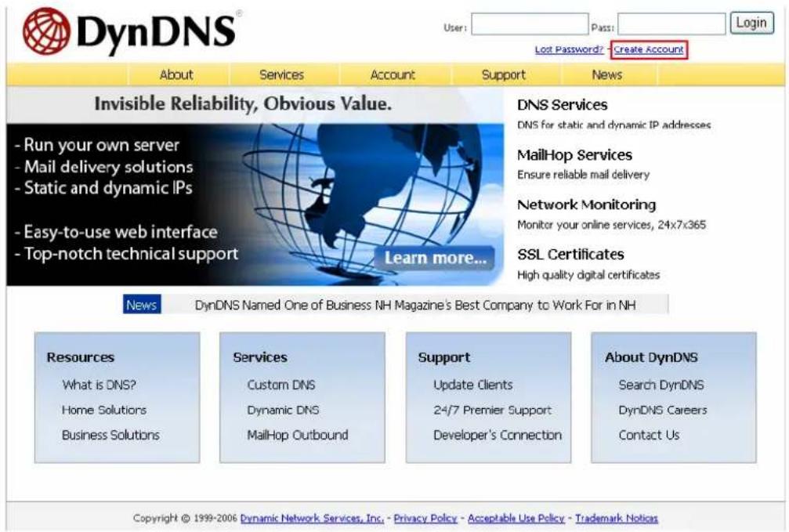Click 'DNS for static and dynamic IP addresses' text
The height and width of the screenshot is (532, 789).
614,125
